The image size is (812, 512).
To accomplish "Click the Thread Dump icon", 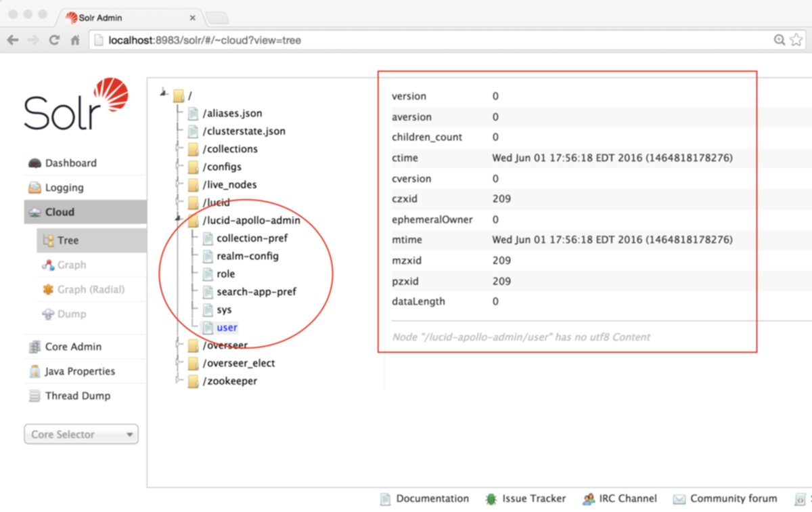I will [35, 396].
